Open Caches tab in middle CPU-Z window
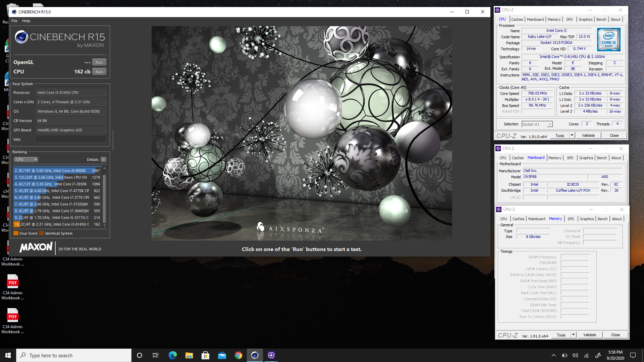 pos(518,158)
